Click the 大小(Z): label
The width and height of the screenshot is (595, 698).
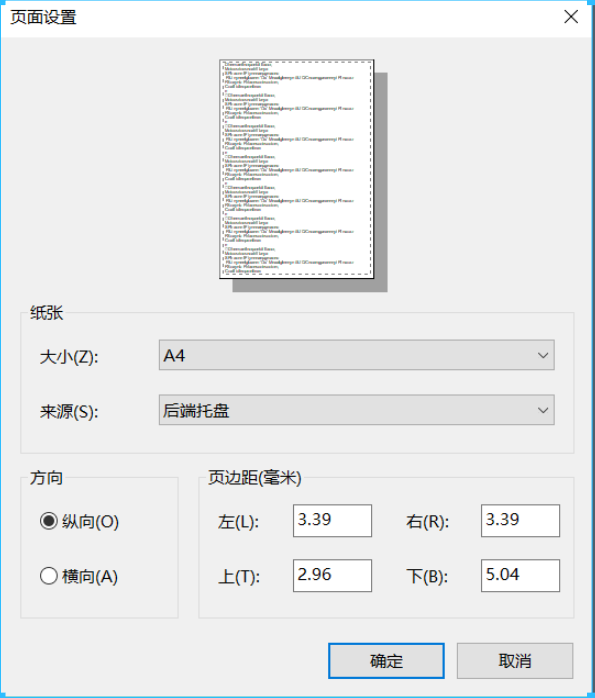click(69, 357)
